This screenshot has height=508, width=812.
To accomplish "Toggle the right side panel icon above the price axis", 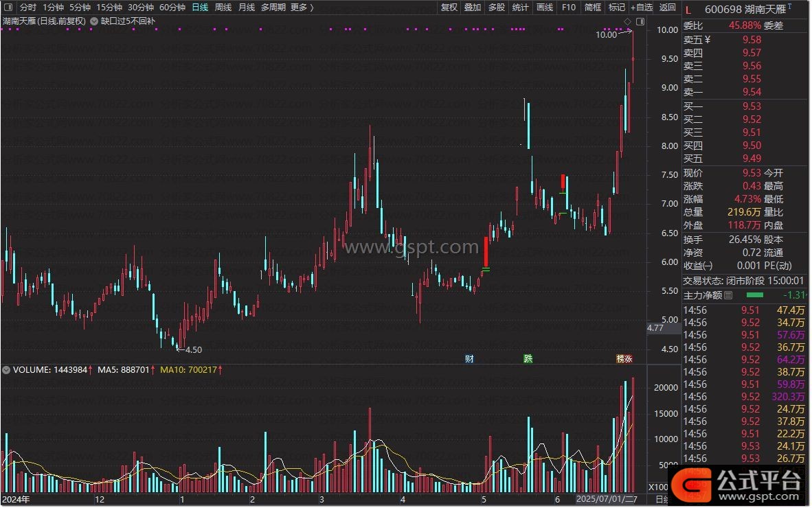I will click(640, 22).
